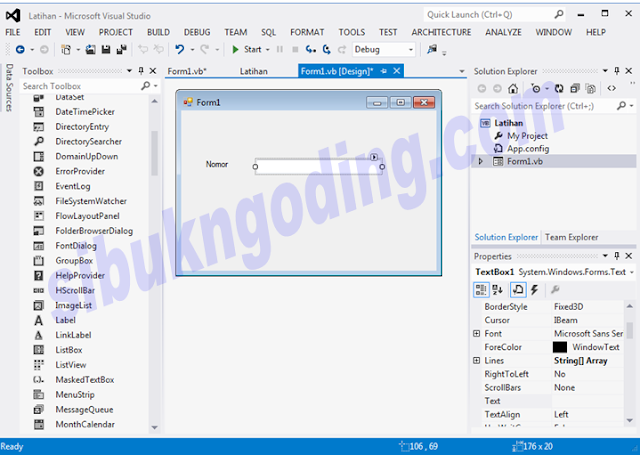Viewport: 640px width, 455px height.
Task: Select GroupBox in the Toolbox
Action: [x=74, y=261]
